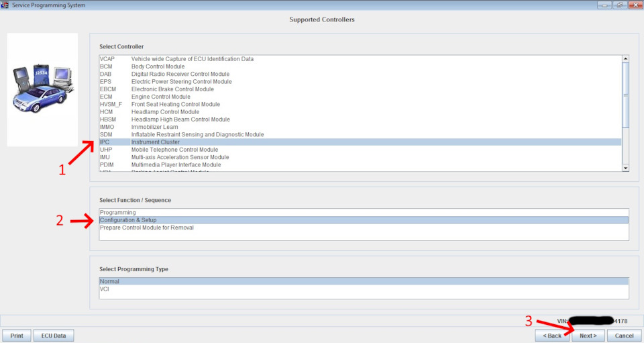
Task: Click controller list scroll down arrow
Action: coord(625,168)
